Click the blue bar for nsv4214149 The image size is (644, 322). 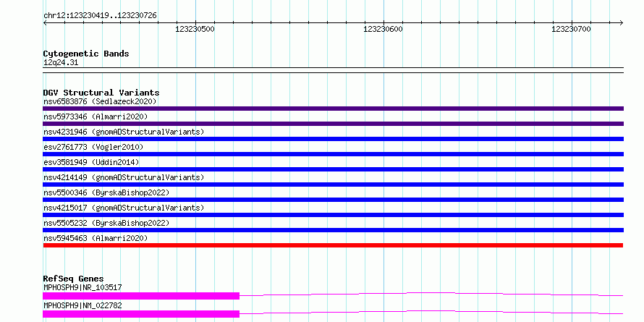(333, 185)
